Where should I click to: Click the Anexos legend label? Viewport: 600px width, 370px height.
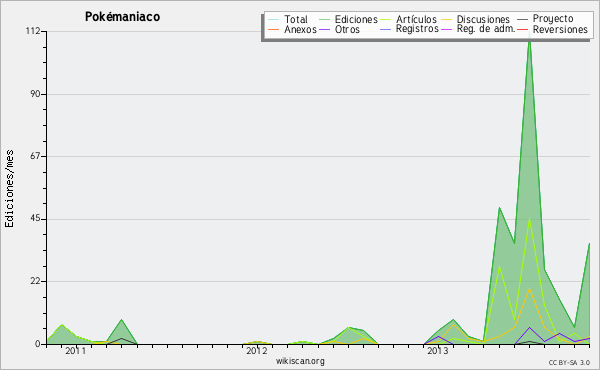[300, 29]
